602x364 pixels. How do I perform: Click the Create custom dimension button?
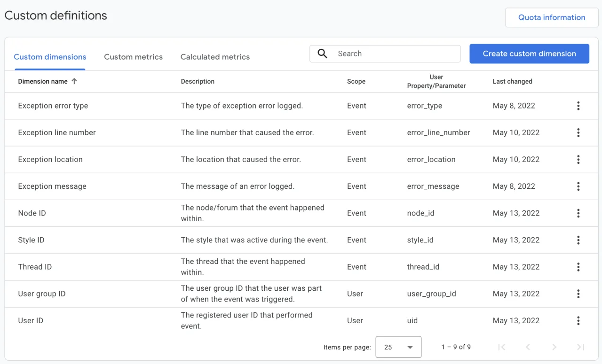tap(529, 54)
